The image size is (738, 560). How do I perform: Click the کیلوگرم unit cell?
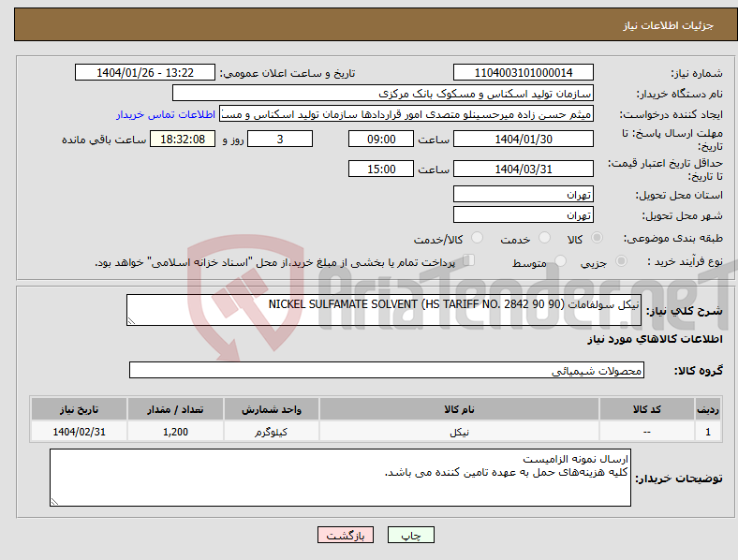coord(272,432)
